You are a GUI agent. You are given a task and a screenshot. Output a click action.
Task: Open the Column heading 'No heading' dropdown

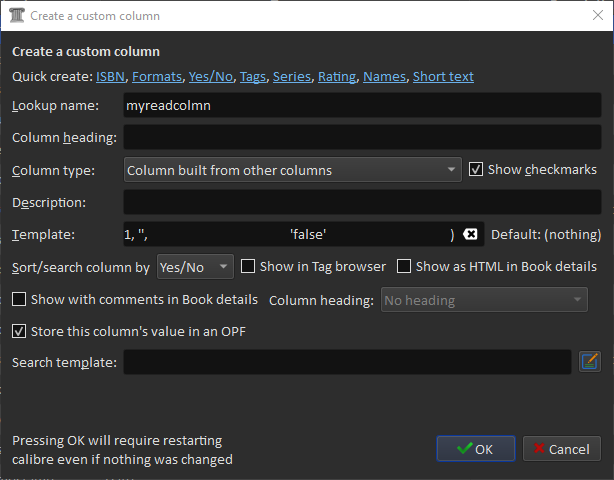[x=484, y=300]
